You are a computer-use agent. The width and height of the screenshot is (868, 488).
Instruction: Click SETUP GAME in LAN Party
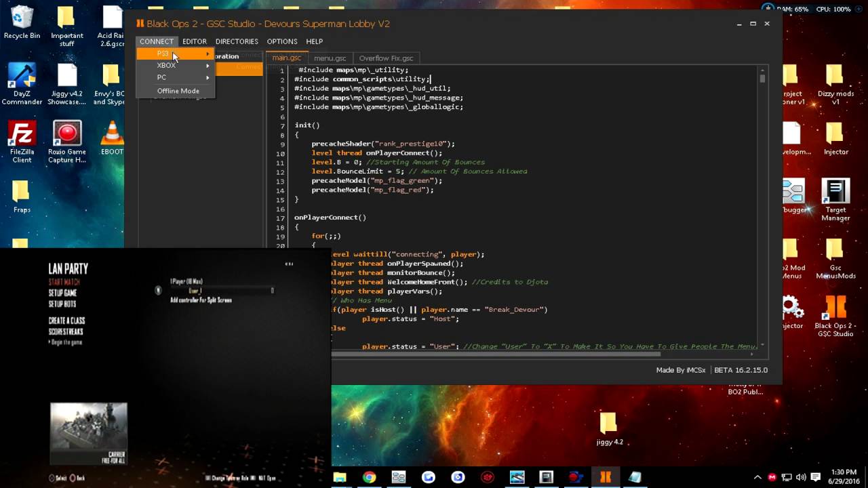62,293
